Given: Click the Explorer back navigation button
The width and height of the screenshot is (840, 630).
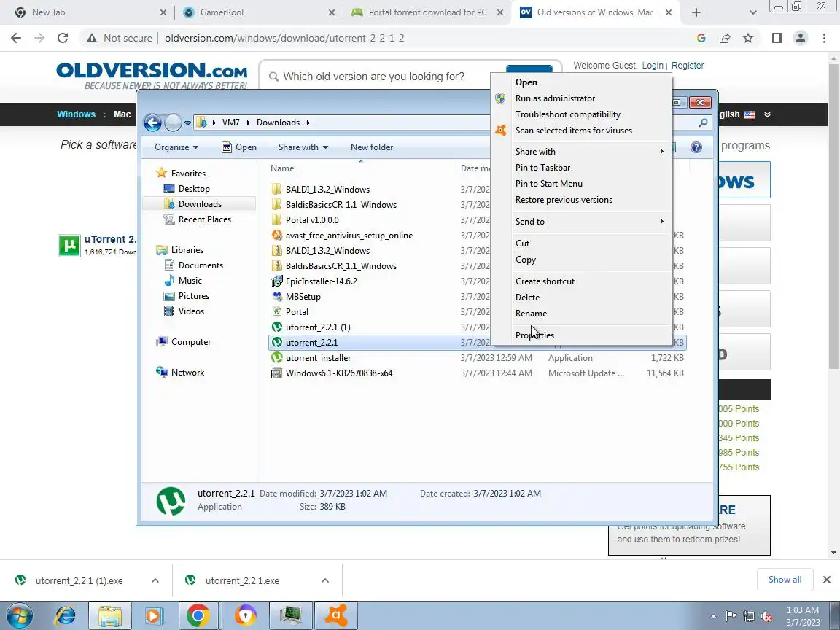Looking at the screenshot, I should point(152,122).
